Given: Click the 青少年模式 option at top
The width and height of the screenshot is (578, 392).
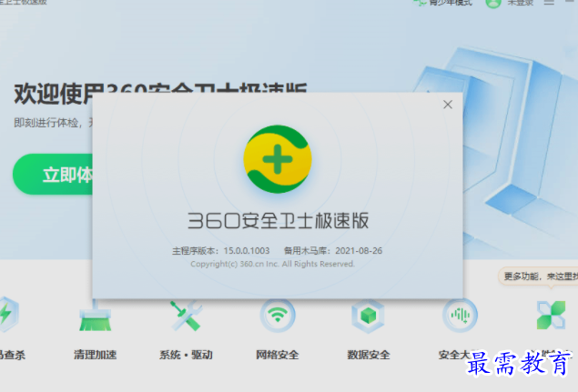Looking at the screenshot, I should (442, 3).
